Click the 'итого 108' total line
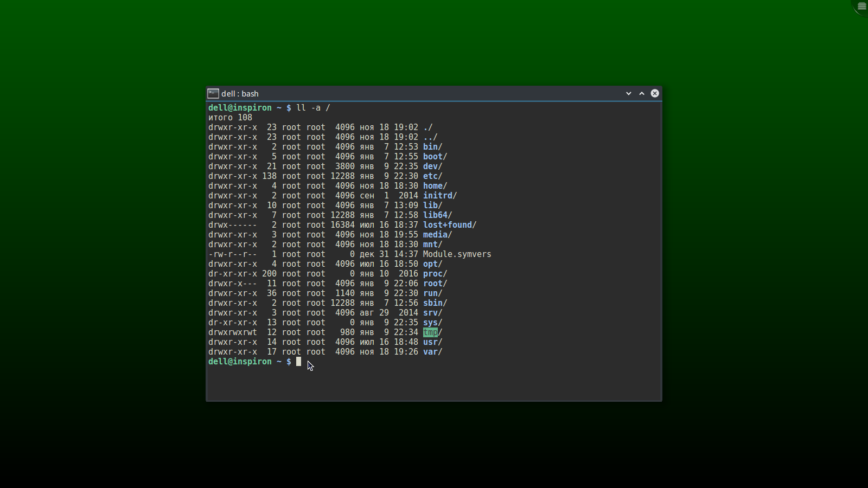The image size is (868, 488). [230, 118]
